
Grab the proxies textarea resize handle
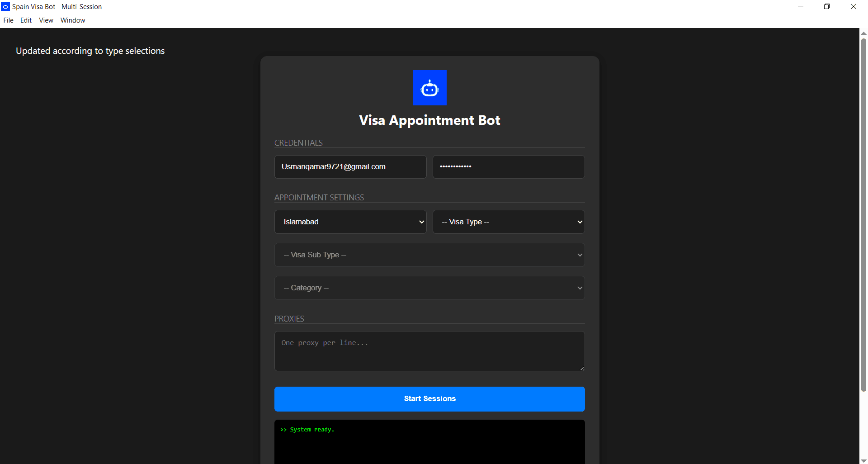pyautogui.click(x=582, y=369)
